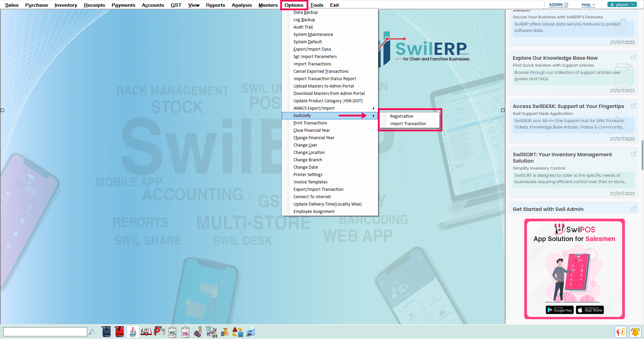Open the Analysis menu

click(x=241, y=5)
